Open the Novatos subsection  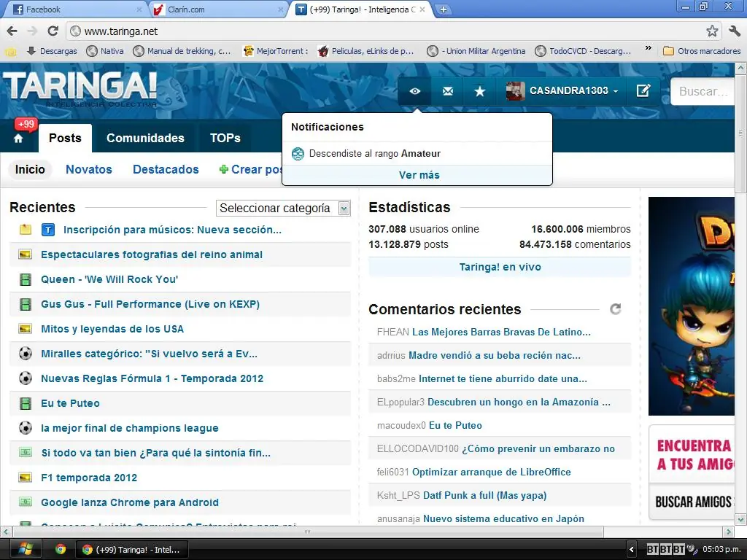(x=88, y=169)
